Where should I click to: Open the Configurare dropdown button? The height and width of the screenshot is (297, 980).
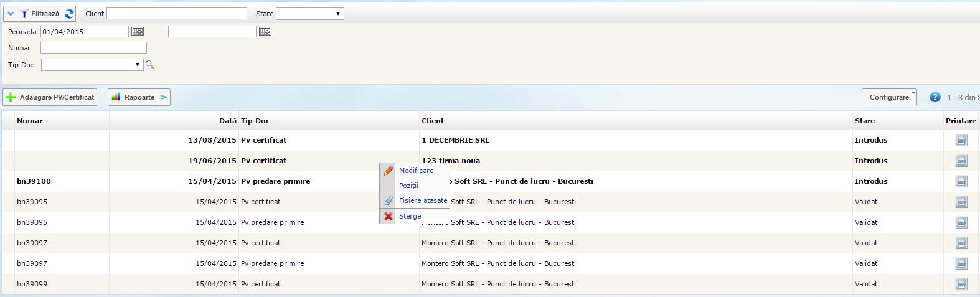click(x=889, y=97)
